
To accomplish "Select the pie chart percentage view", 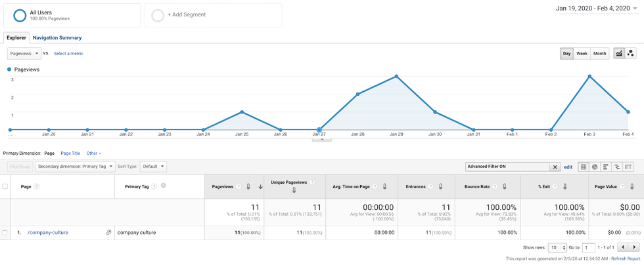I will tap(594, 167).
